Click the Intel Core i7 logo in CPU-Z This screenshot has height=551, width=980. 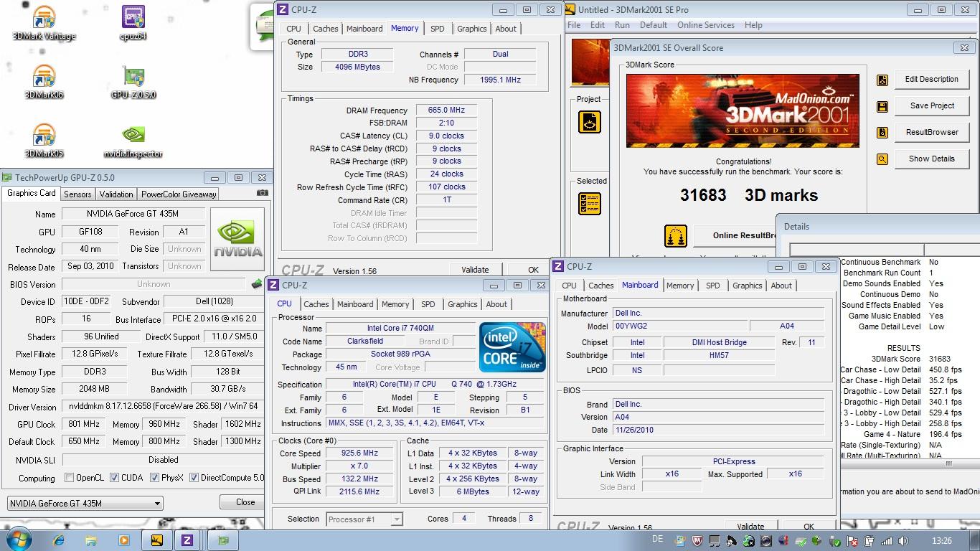pos(512,348)
